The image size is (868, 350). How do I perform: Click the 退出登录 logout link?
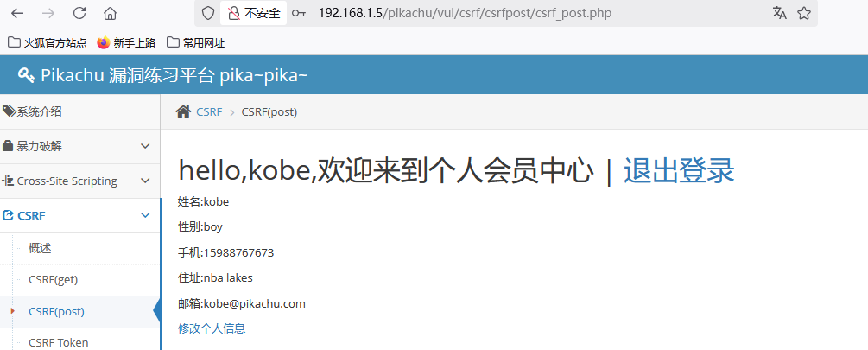(x=679, y=170)
